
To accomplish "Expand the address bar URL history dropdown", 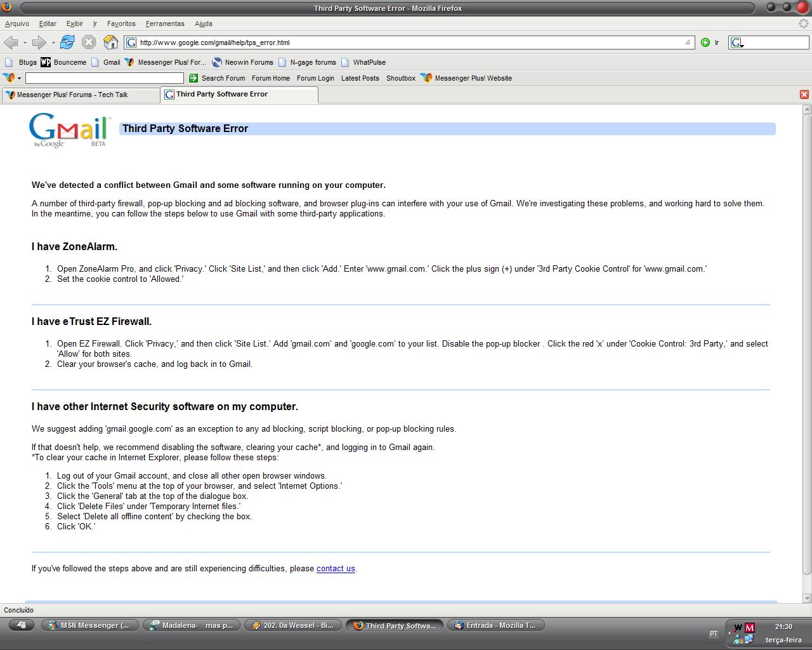I will point(687,43).
